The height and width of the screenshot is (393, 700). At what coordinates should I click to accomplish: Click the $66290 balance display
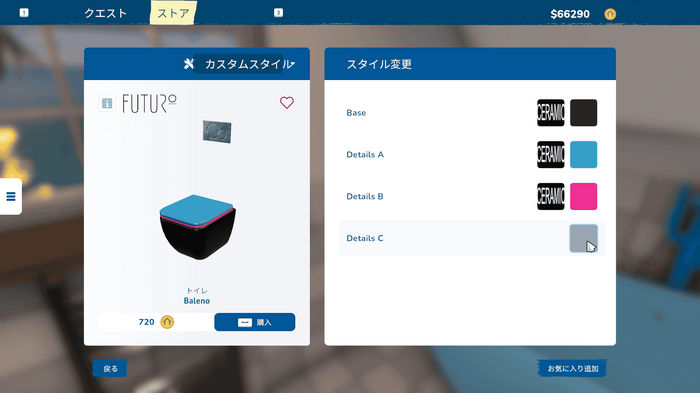570,14
